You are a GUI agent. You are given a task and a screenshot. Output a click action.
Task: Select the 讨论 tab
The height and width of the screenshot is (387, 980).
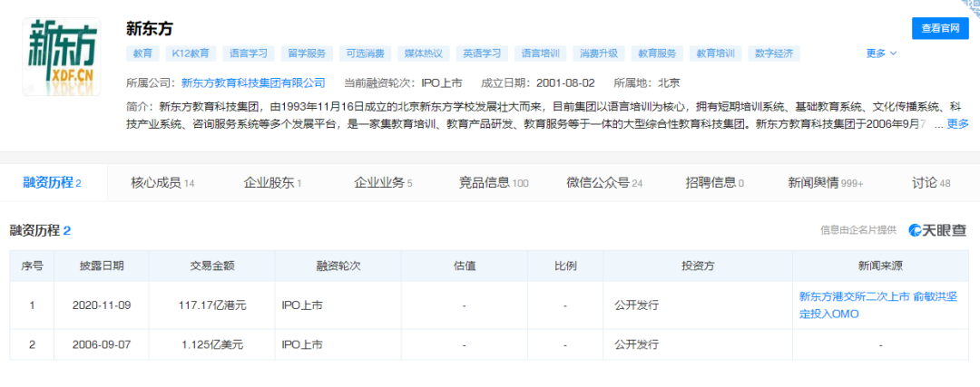click(931, 183)
